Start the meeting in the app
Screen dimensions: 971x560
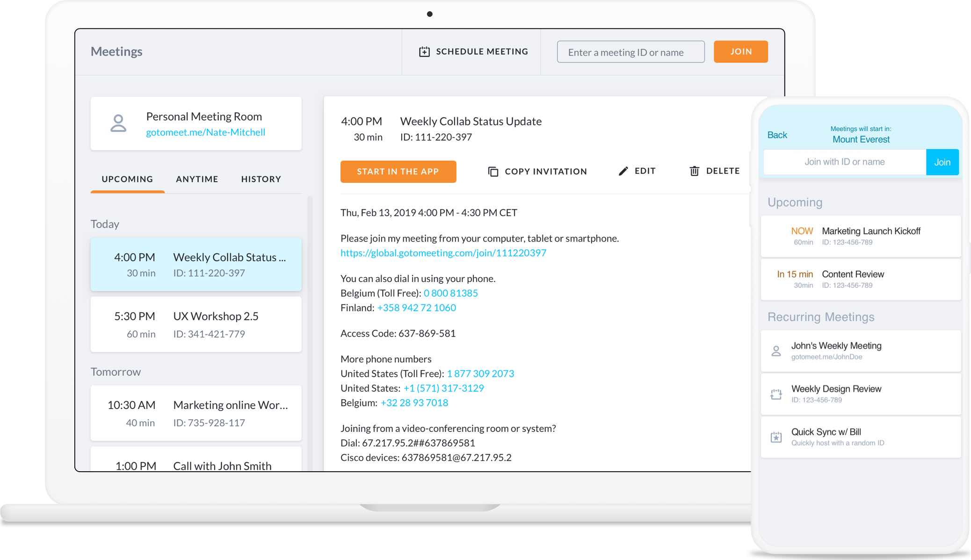tap(398, 172)
